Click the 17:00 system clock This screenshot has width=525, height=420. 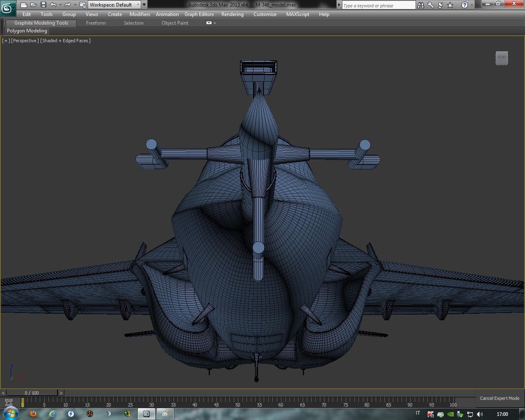click(502, 414)
